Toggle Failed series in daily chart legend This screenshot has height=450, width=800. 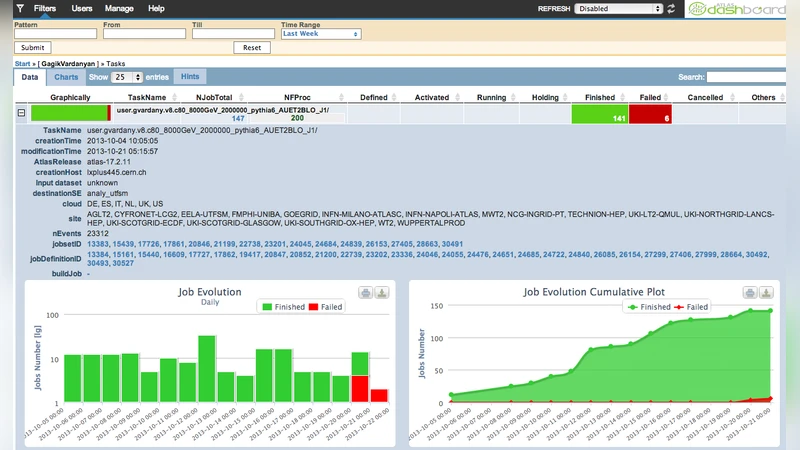click(329, 307)
